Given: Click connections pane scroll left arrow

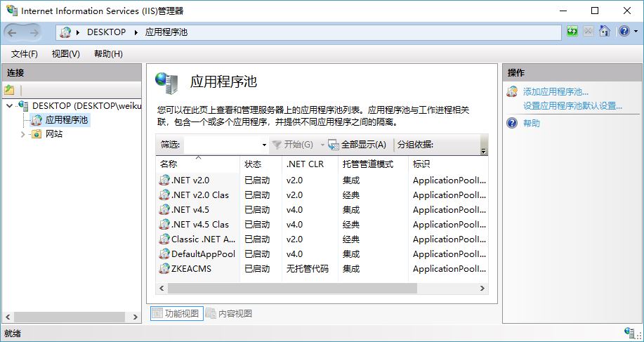Looking at the screenshot, I should (x=8, y=317).
